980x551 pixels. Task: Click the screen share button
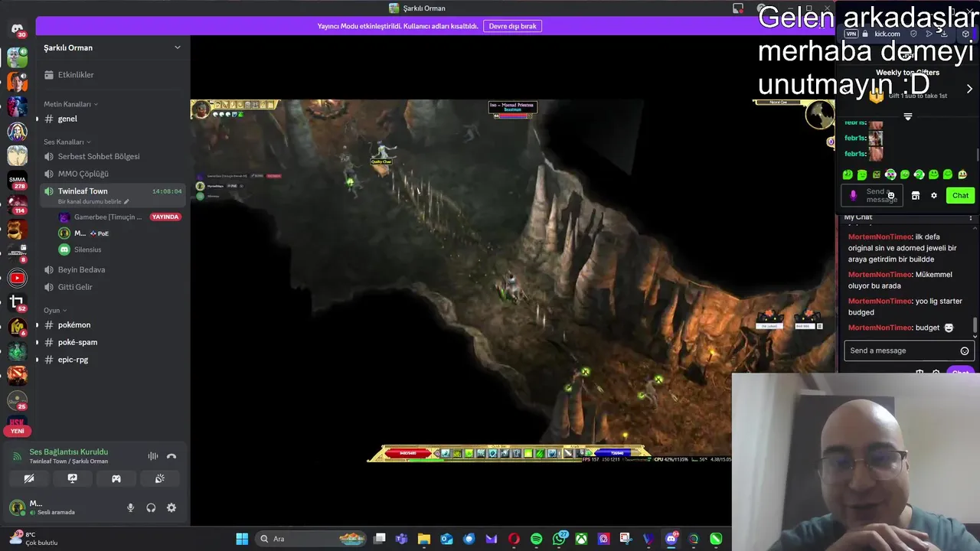[73, 478]
